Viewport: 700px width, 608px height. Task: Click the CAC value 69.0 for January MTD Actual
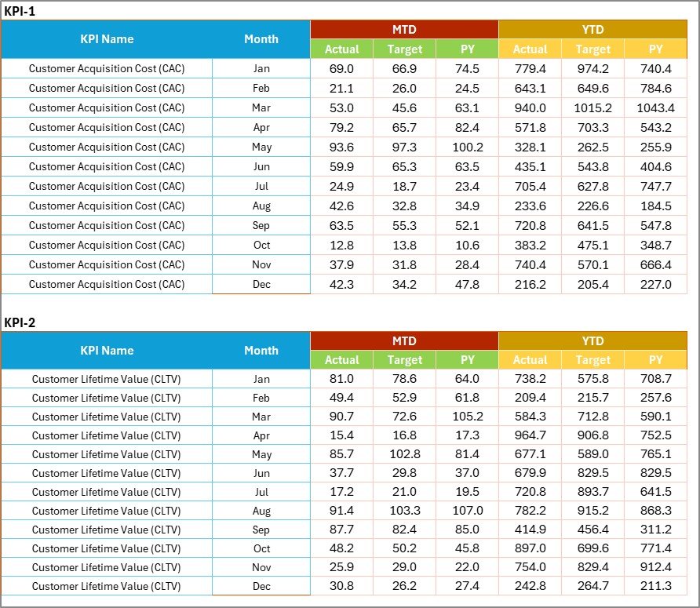pos(342,68)
